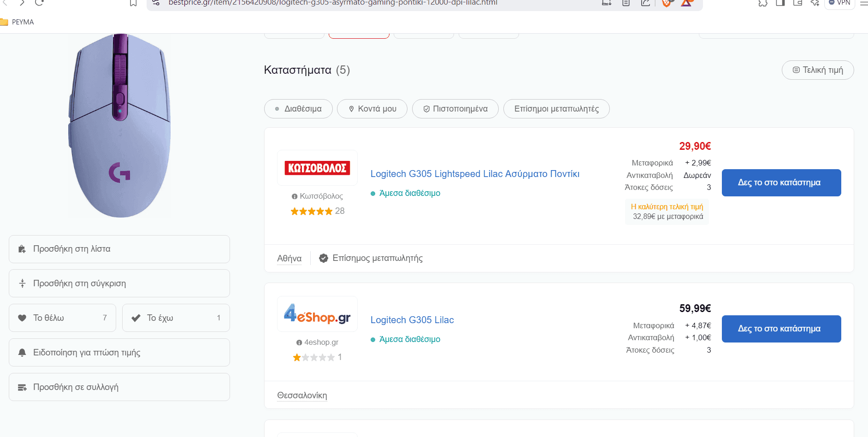Click the Κωτσόβολος store logo
868x437 pixels.
coord(317,168)
